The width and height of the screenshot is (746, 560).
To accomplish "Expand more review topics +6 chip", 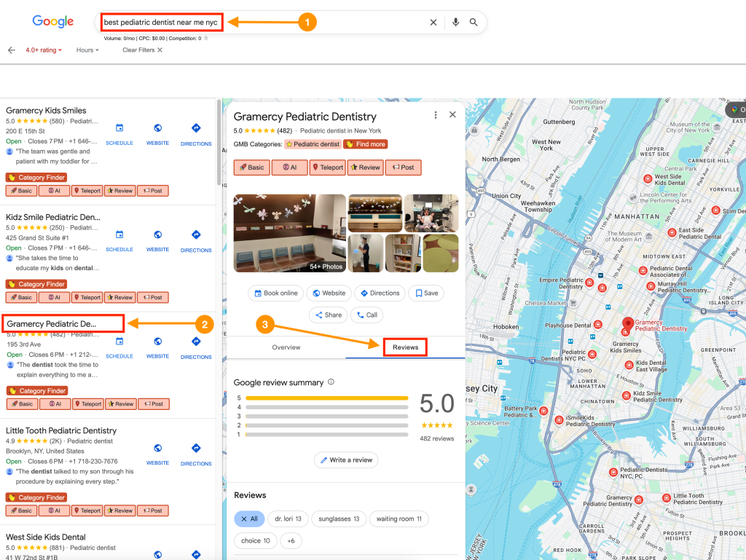I will [291, 541].
